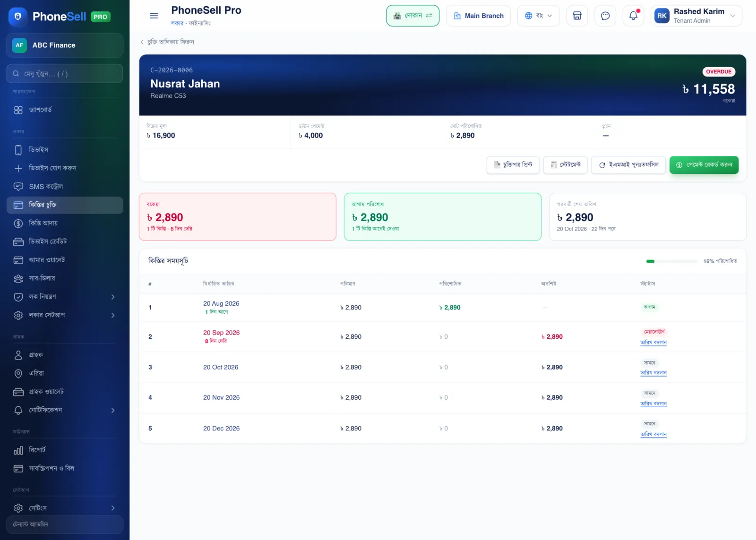This screenshot has width=756, height=540.
Task: Click চুক্তিপত্র প্রিন্ট button
Action: pyautogui.click(x=513, y=165)
